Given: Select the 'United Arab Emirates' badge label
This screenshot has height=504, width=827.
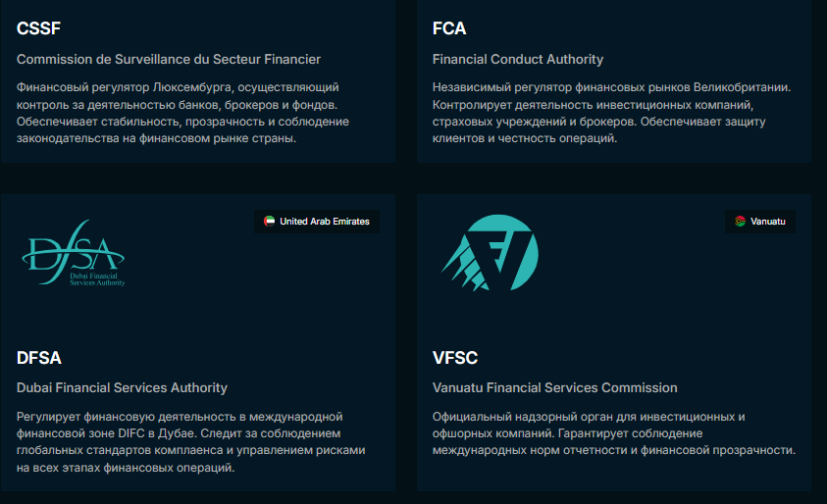Looking at the screenshot, I should click(x=324, y=222).
